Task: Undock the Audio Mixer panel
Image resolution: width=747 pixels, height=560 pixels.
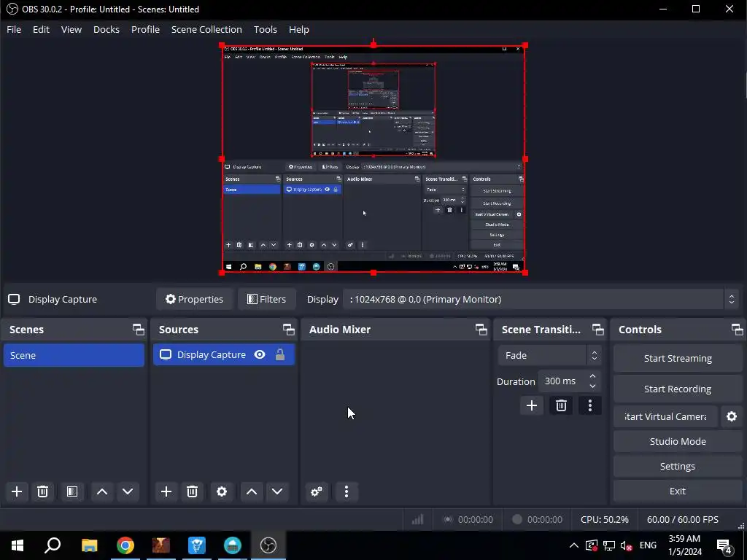Action: pos(481,330)
